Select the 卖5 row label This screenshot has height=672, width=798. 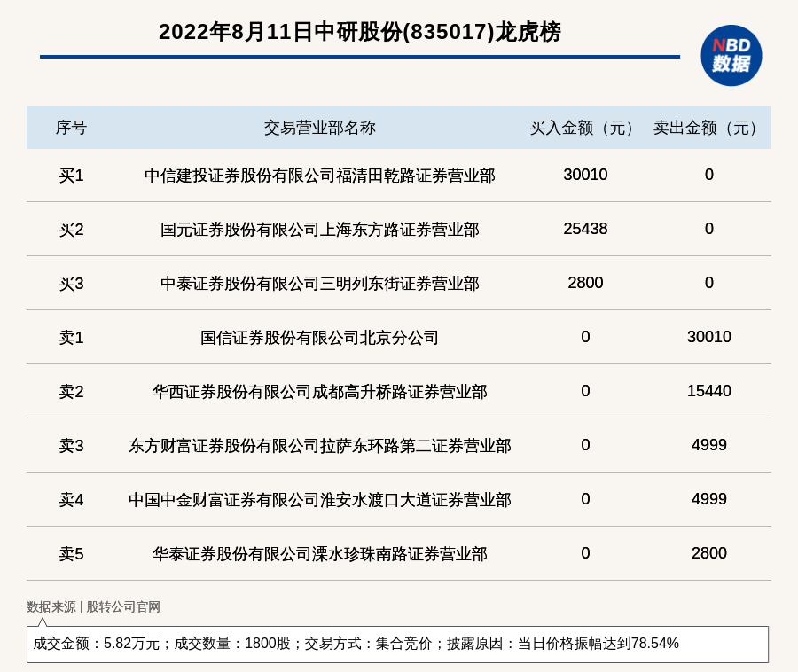click(x=71, y=553)
